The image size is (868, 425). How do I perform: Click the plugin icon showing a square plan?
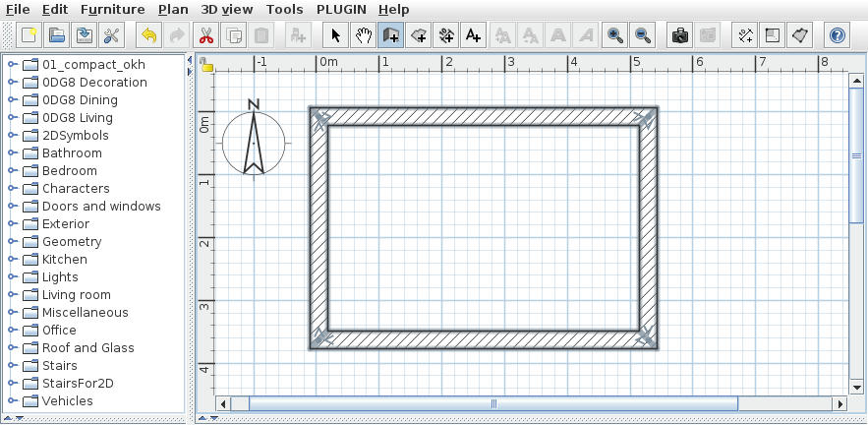(x=773, y=36)
